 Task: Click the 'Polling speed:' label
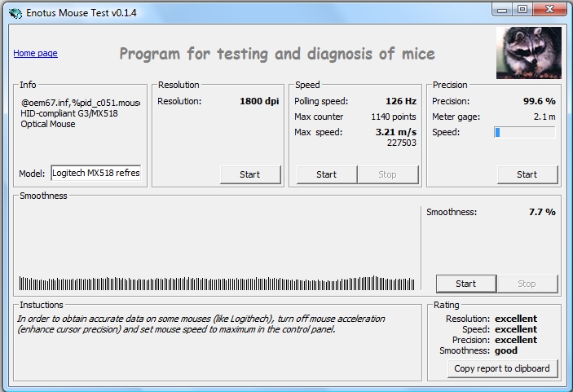(321, 101)
